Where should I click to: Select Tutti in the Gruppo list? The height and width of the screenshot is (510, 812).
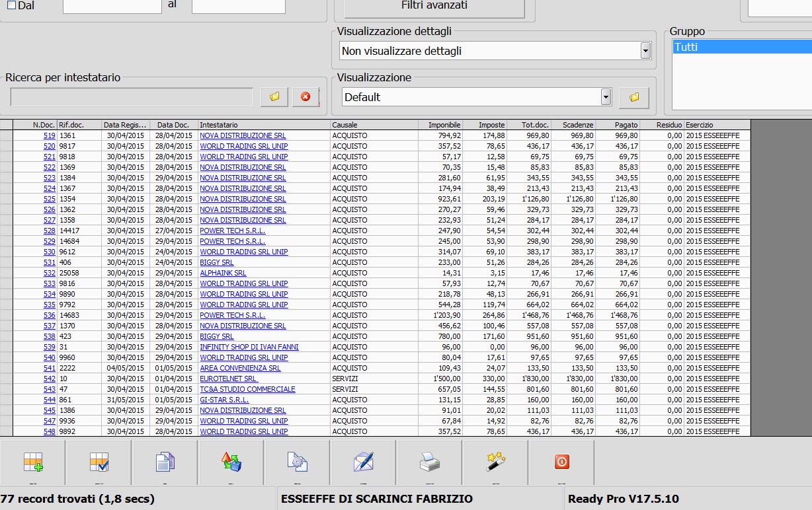[x=742, y=47]
